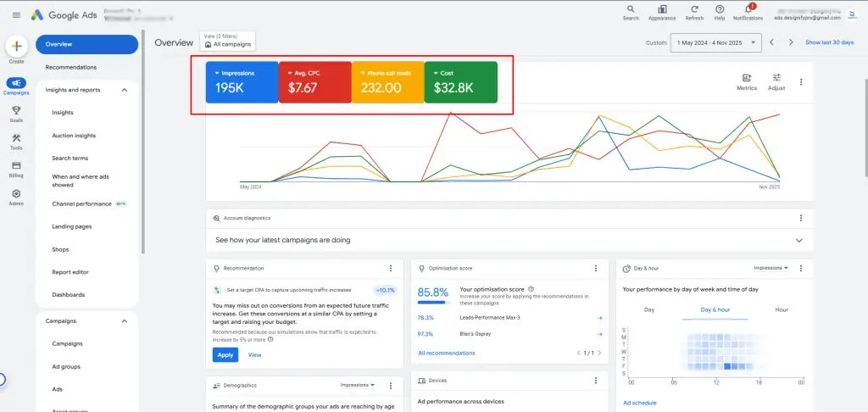Open the Admin gear icon
The height and width of the screenshot is (412, 868).
pyautogui.click(x=17, y=193)
